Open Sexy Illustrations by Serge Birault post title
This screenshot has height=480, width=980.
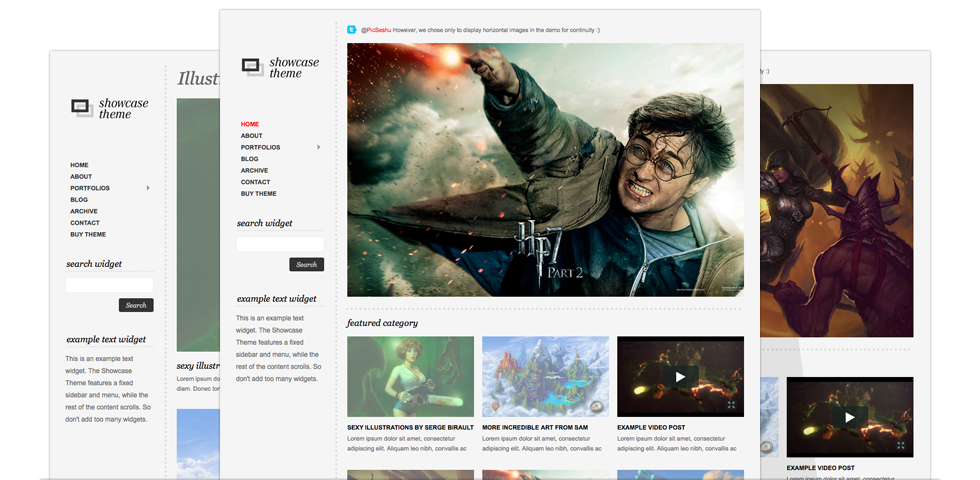[410, 428]
